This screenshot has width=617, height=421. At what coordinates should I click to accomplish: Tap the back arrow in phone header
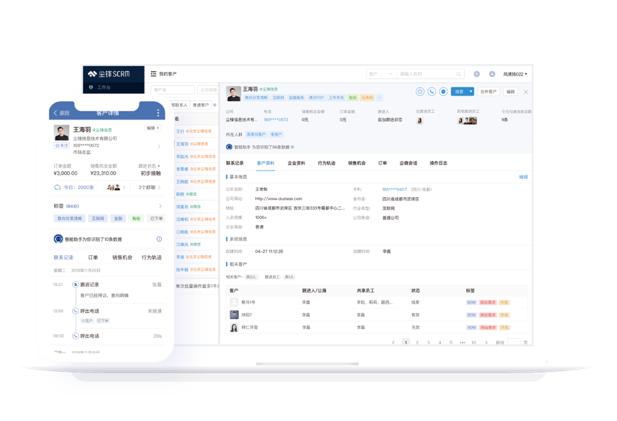tap(55, 113)
